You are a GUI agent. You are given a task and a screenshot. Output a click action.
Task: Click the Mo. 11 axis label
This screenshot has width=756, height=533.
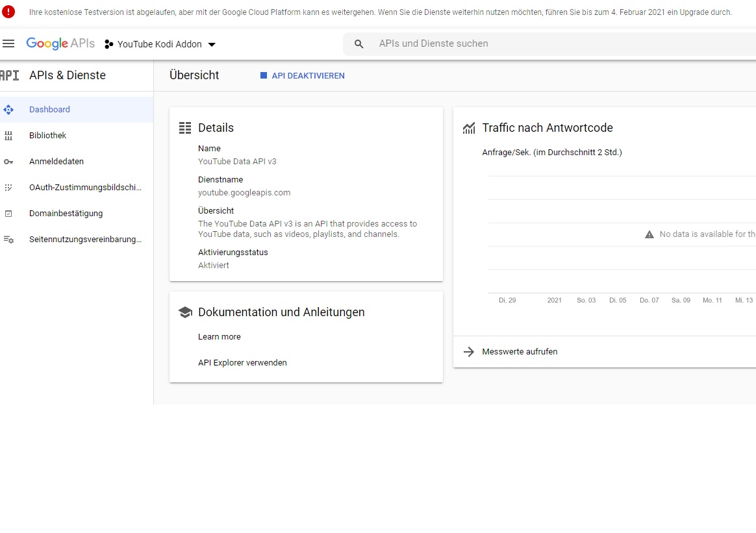click(x=712, y=300)
